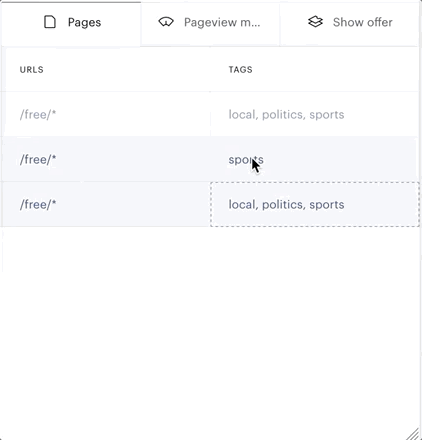Image resolution: width=422 pixels, height=440 pixels.
Task: Click the URLS column header
Action: 32,70
